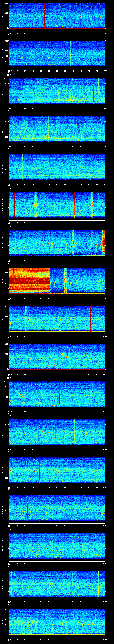The height and width of the screenshot is (644, 114).
Task: Click the 12:05:00 time axis label
Action: (9, 184)
